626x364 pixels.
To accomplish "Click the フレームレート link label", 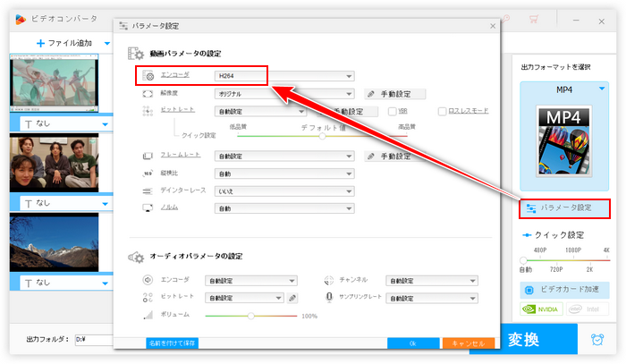I will pyautogui.click(x=181, y=155).
